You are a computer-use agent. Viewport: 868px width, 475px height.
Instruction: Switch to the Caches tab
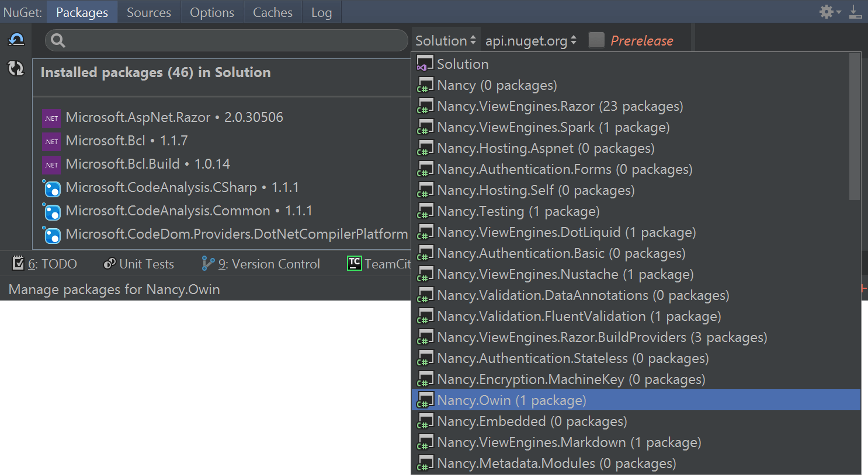273,12
